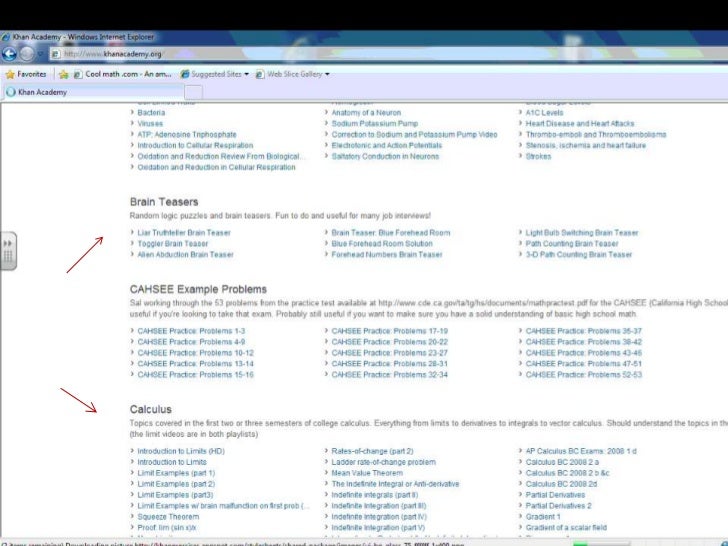The image size is (728, 546).
Task: Click the Add to Favorites Bar star icon
Action: 64,74
